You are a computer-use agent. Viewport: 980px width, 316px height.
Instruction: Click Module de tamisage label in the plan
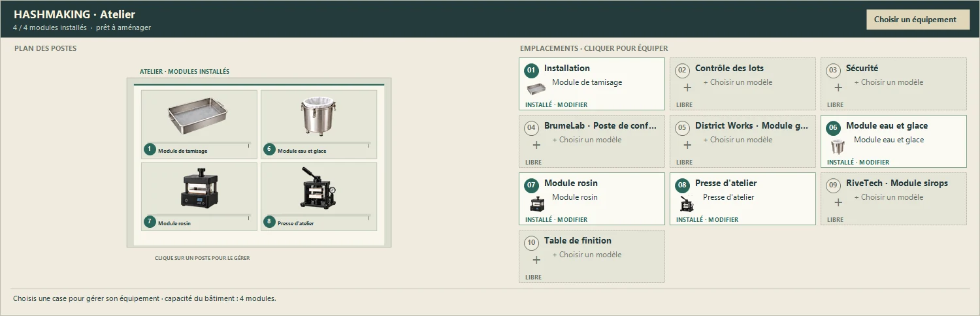(x=183, y=151)
